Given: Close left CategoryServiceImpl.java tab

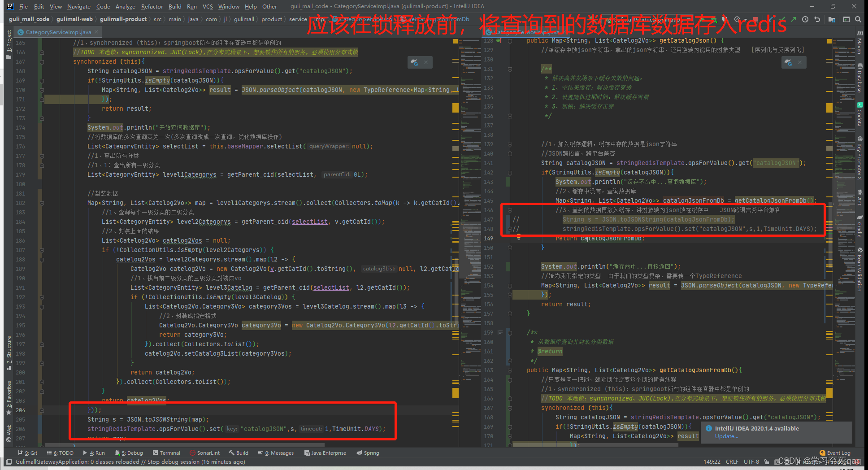Looking at the screenshot, I should tap(96, 32).
